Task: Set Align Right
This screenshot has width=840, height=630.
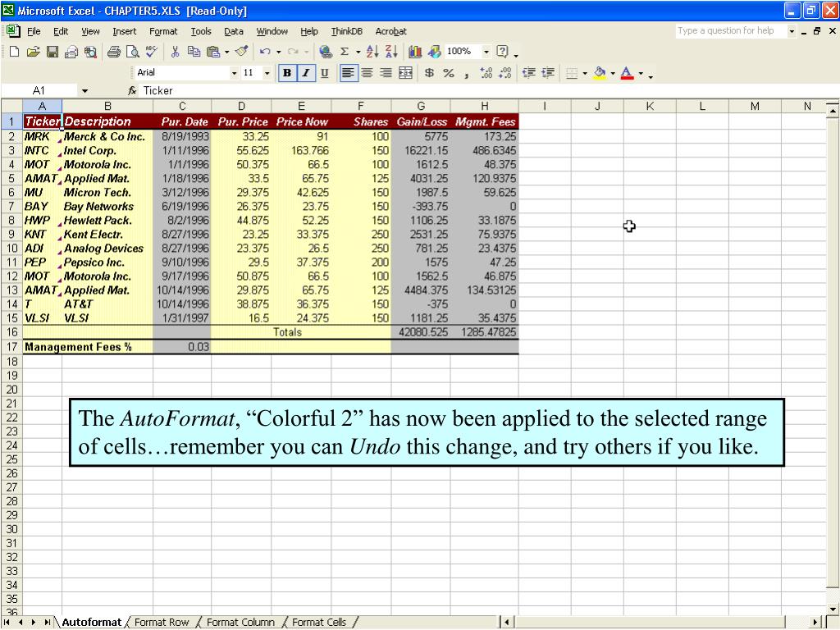Action: 386,73
